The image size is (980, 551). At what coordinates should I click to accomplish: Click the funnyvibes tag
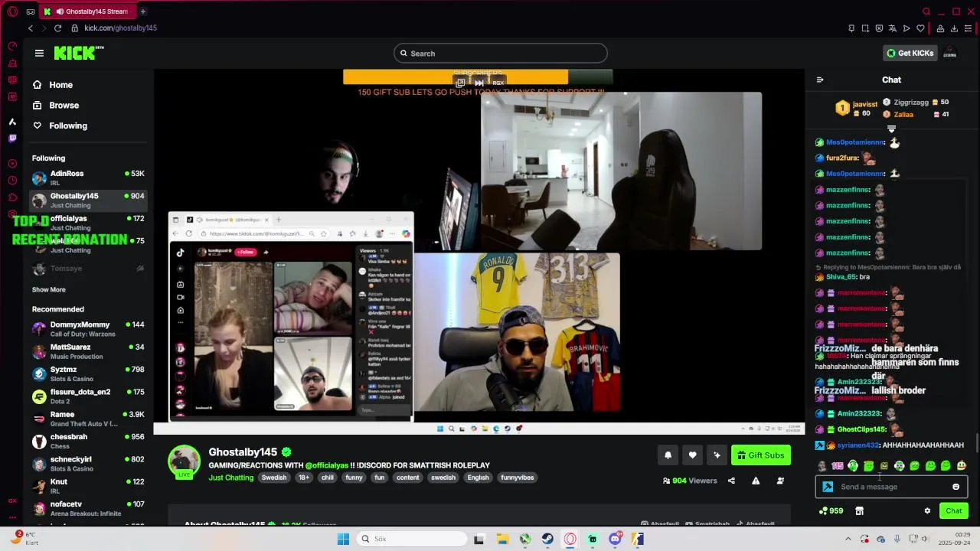[517, 478]
